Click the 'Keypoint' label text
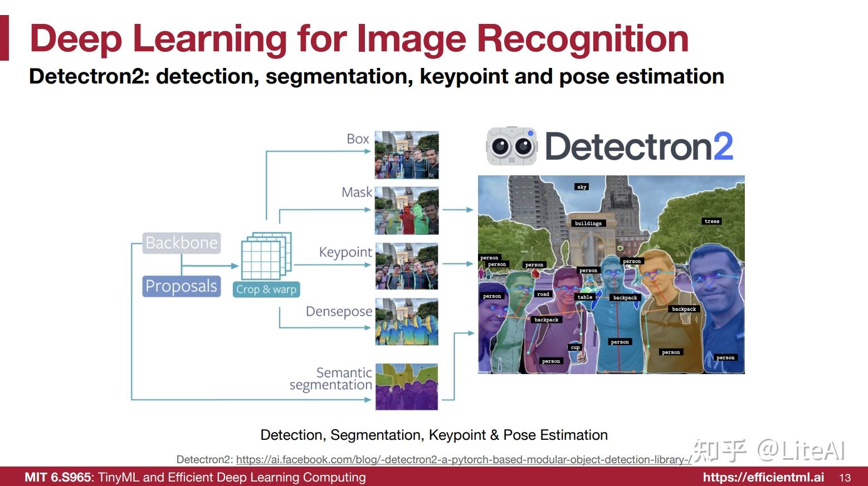The width and height of the screenshot is (868, 486). [345, 253]
